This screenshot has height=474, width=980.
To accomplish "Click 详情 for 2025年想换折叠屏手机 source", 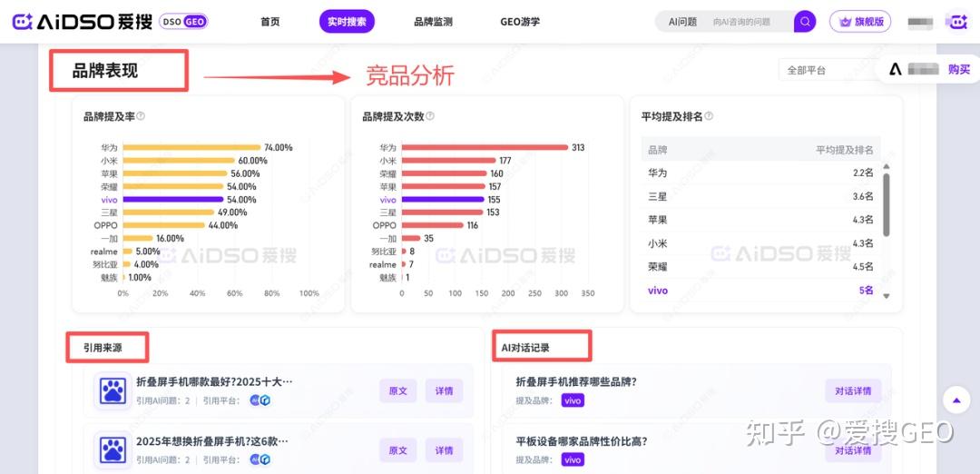I will (445, 450).
